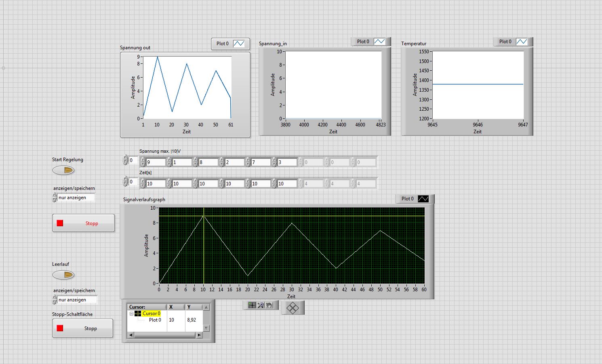Click the 'Spannung max. |10|V' label
This screenshot has height=364, width=602.
[160, 151]
